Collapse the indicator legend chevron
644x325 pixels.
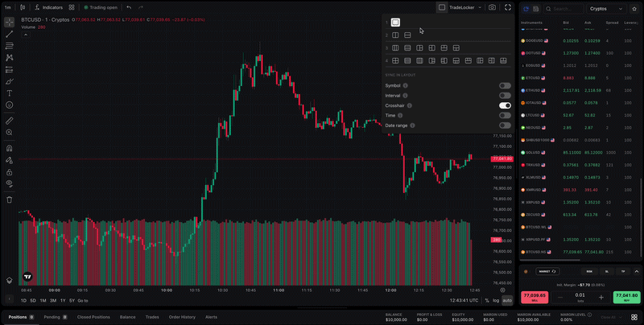26,35
